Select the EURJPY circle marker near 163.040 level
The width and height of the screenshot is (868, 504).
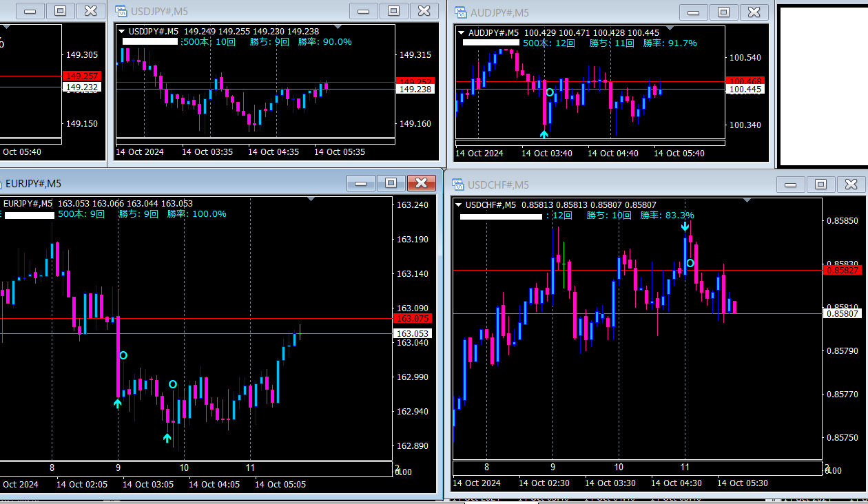point(123,355)
